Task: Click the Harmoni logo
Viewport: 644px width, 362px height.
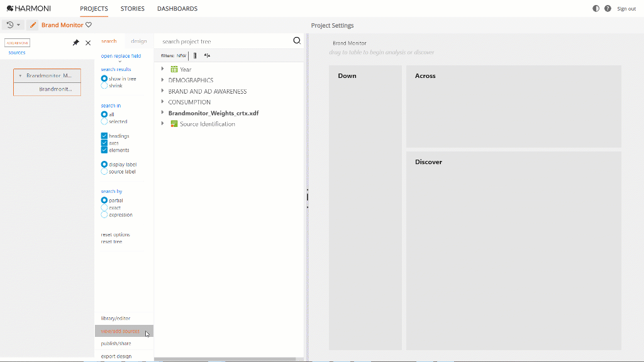Action: 29,8
